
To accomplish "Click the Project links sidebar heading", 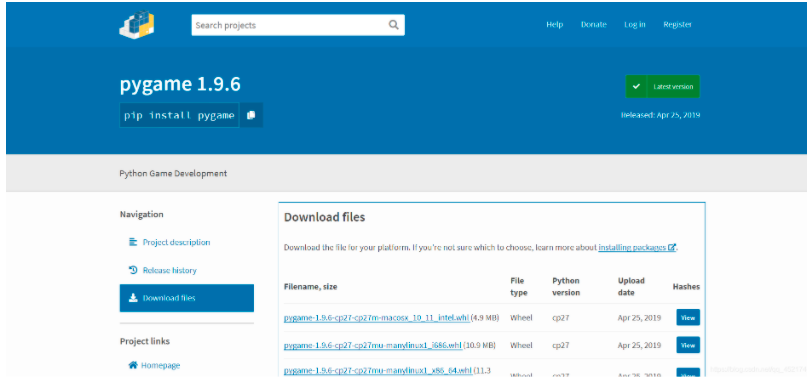I will [x=145, y=341].
